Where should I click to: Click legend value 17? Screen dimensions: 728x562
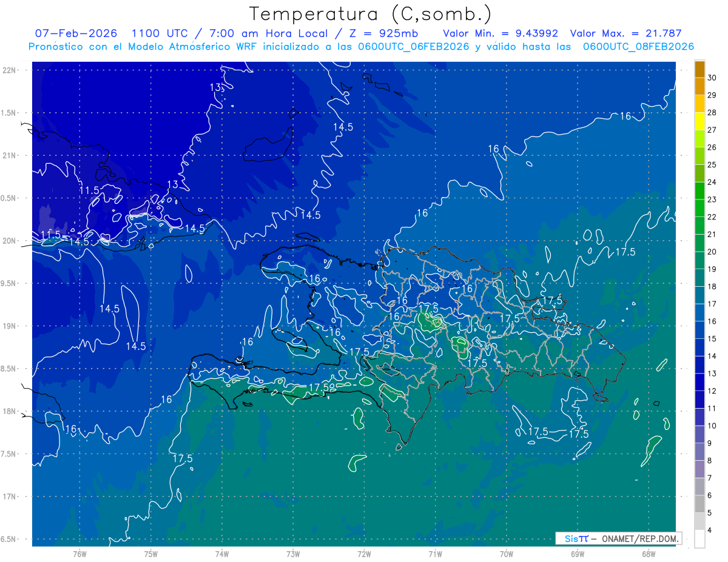[x=712, y=304]
